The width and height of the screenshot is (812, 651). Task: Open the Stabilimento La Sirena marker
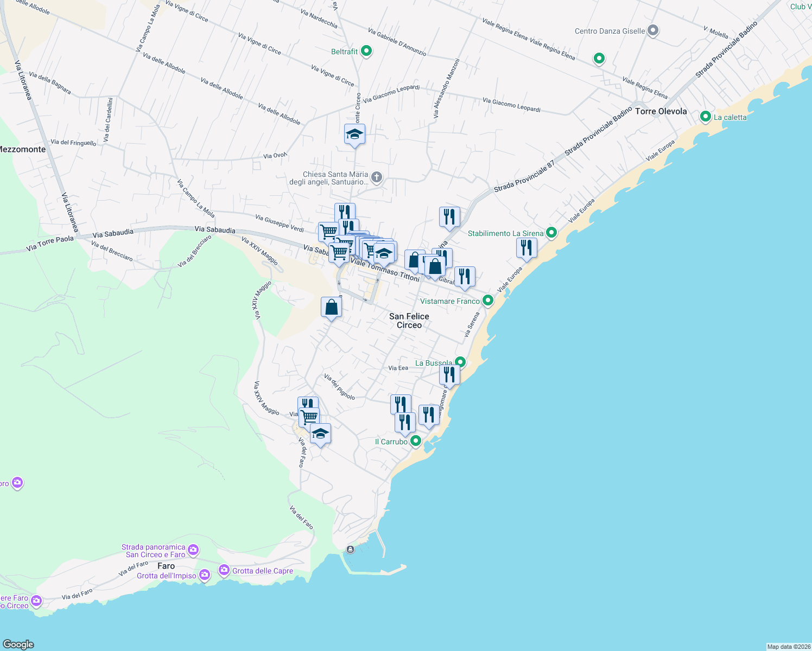pyautogui.click(x=551, y=232)
